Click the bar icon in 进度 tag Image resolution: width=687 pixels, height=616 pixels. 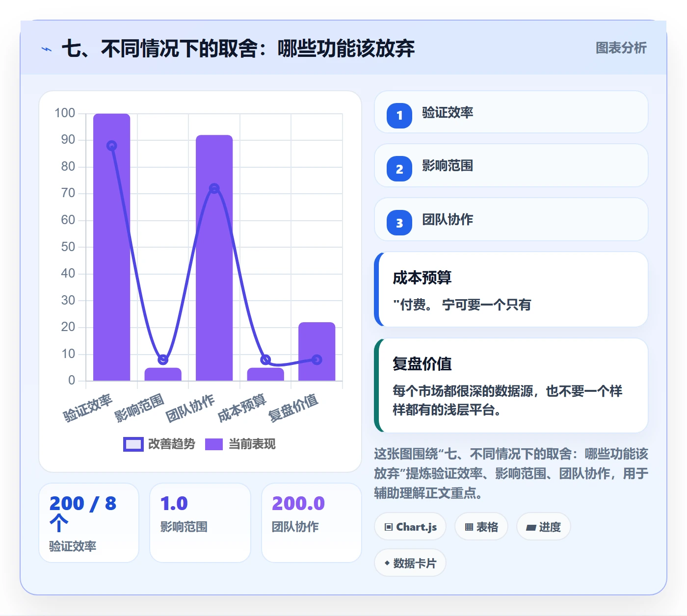coord(531,528)
